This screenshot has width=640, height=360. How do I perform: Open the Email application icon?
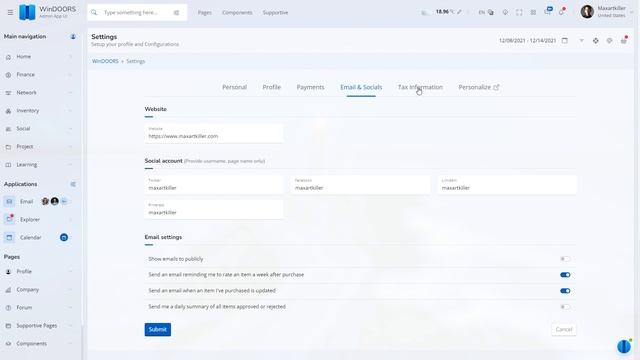click(x=9, y=201)
